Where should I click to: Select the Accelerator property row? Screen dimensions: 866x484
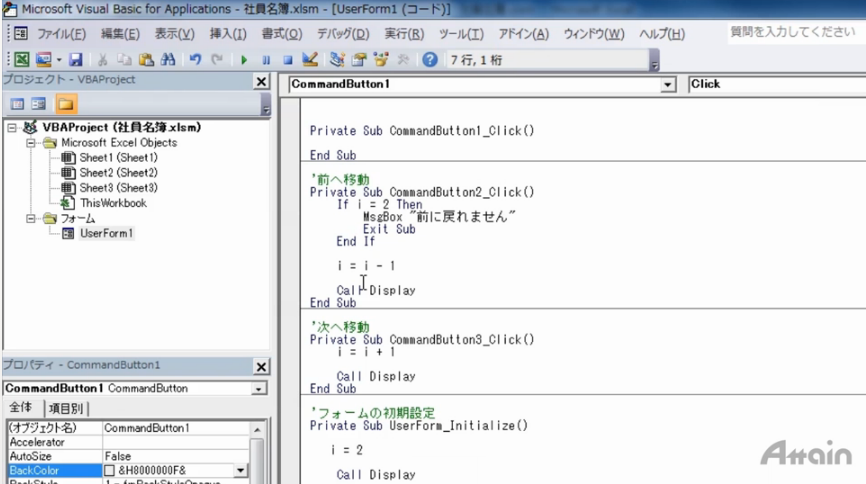click(129, 442)
